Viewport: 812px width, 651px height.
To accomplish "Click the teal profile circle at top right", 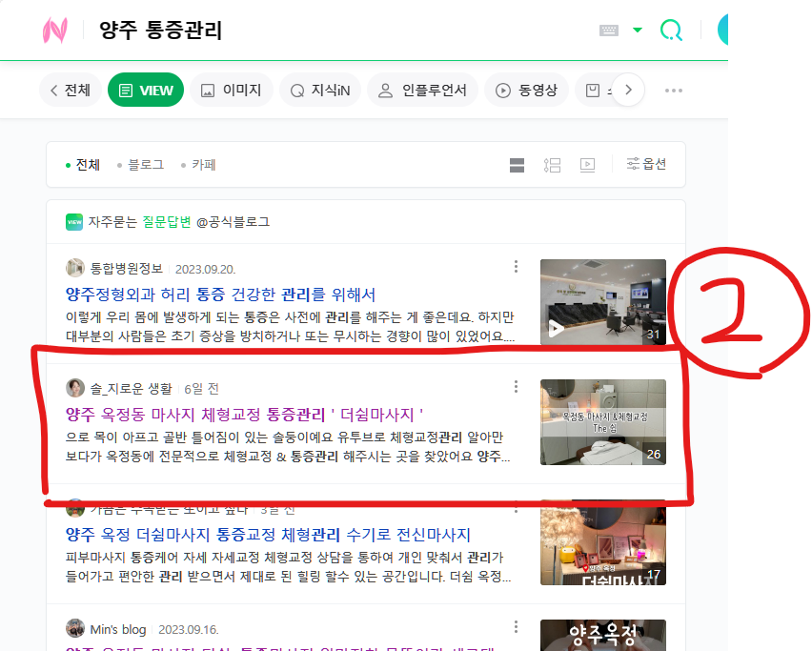I will point(722,30).
